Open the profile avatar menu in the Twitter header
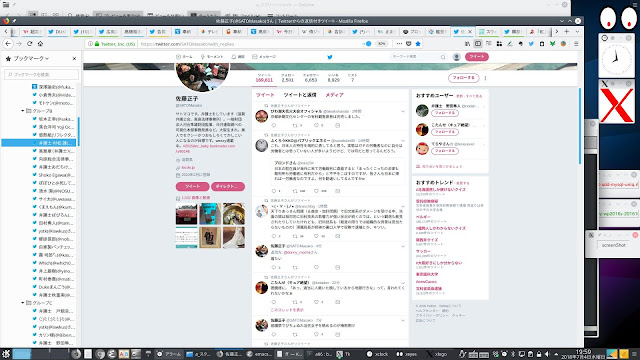 [457, 57]
